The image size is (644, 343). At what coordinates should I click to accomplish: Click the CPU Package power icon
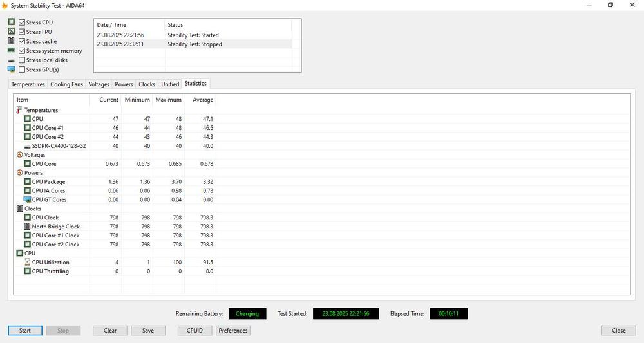[x=28, y=181]
